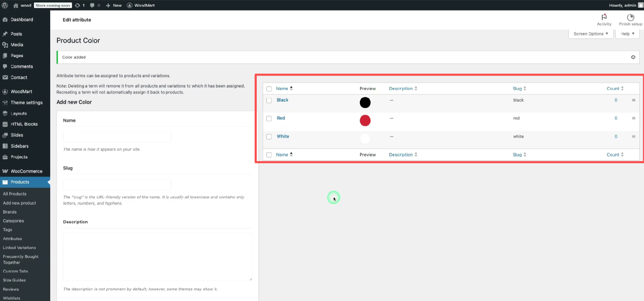Open the Black color term link

[x=283, y=100]
